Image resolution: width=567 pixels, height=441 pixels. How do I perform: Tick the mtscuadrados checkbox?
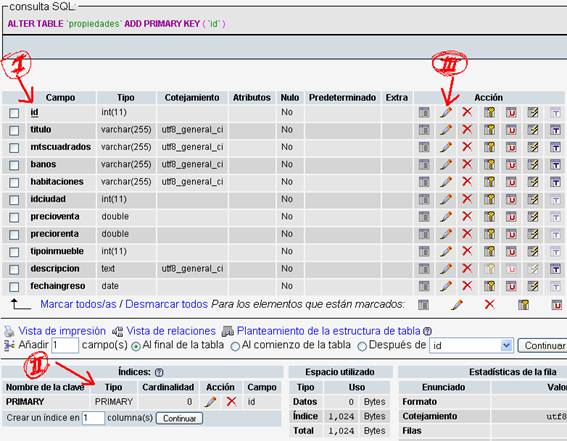pyautogui.click(x=14, y=148)
